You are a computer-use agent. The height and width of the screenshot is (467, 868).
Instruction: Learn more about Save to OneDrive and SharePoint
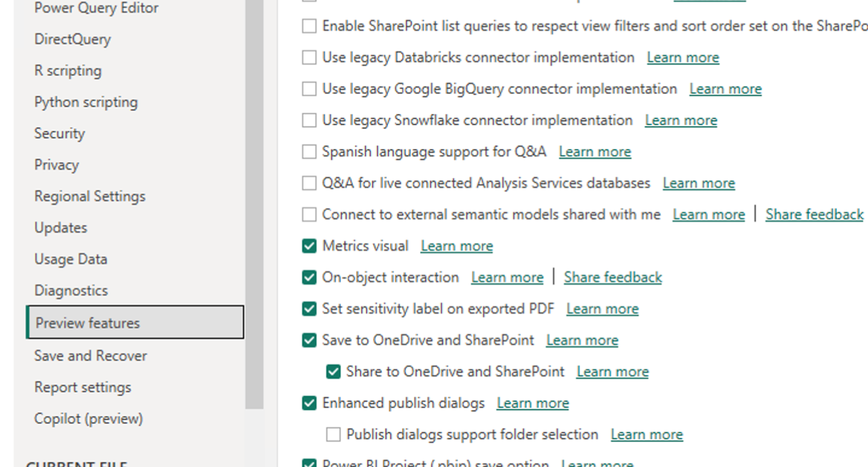pos(582,340)
